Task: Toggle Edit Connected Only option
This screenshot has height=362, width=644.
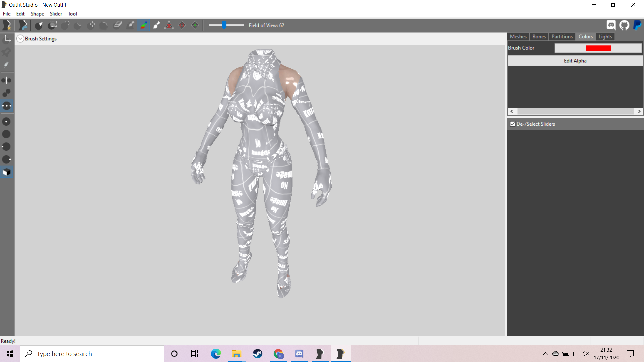Action: 7,93
